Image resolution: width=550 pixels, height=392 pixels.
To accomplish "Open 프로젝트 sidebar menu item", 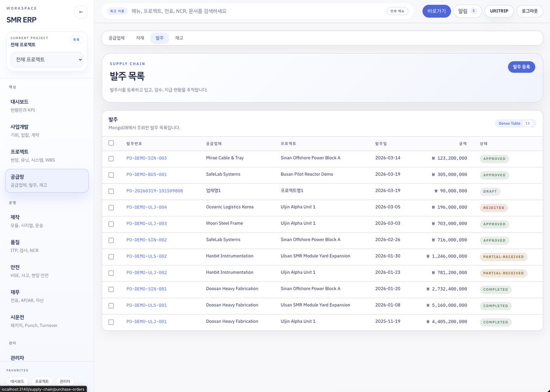I will tap(47, 155).
